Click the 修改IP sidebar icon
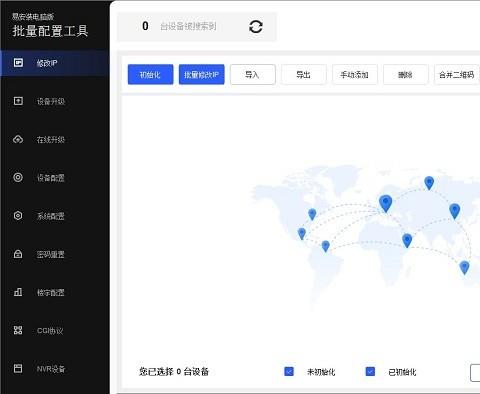This screenshot has width=480, height=394. point(18,62)
